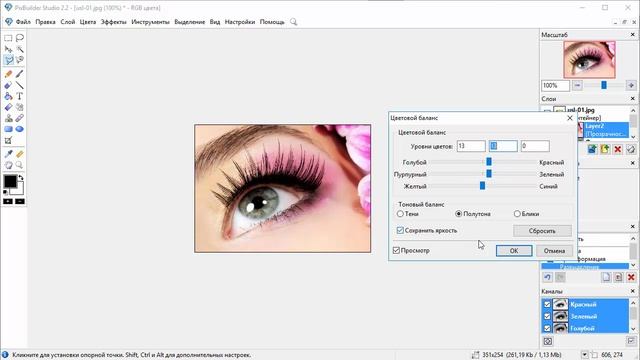Open the Выделение menu
The image size is (640, 360).
(x=189, y=22)
